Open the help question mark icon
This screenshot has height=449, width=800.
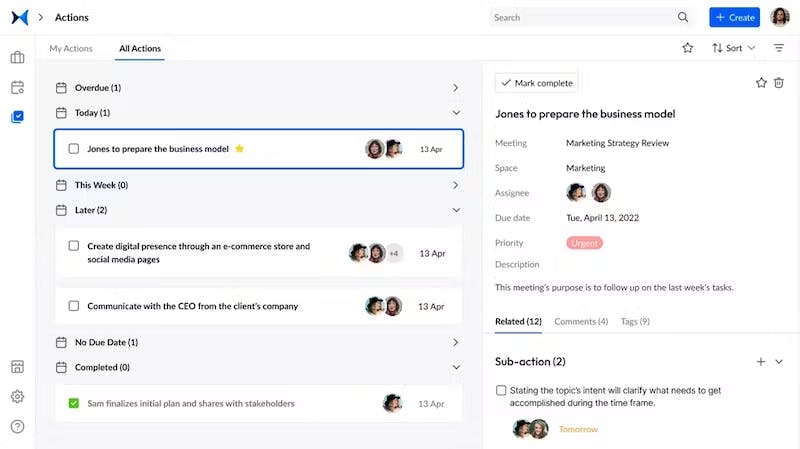[17, 427]
